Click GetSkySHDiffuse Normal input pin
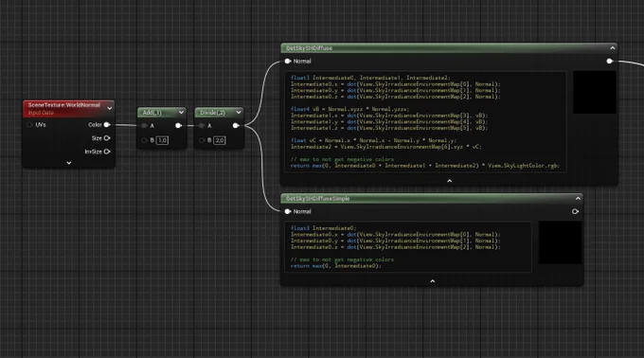This screenshot has width=644, height=358. tap(288, 62)
